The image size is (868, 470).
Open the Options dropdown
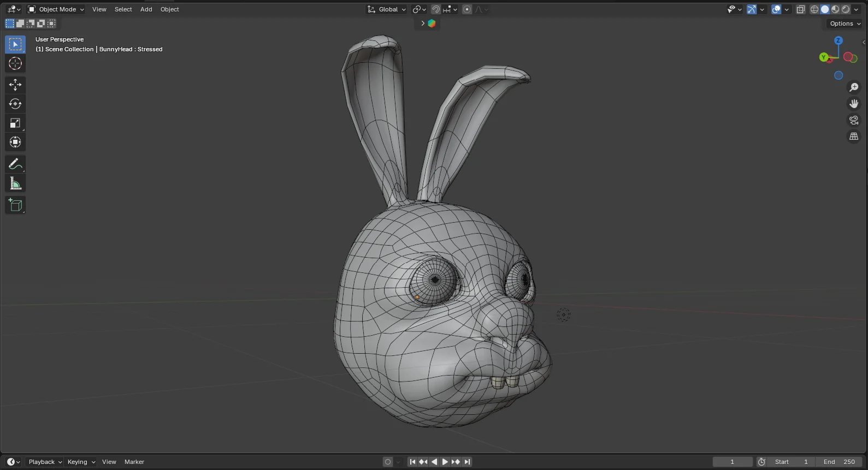tap(845, 23)
